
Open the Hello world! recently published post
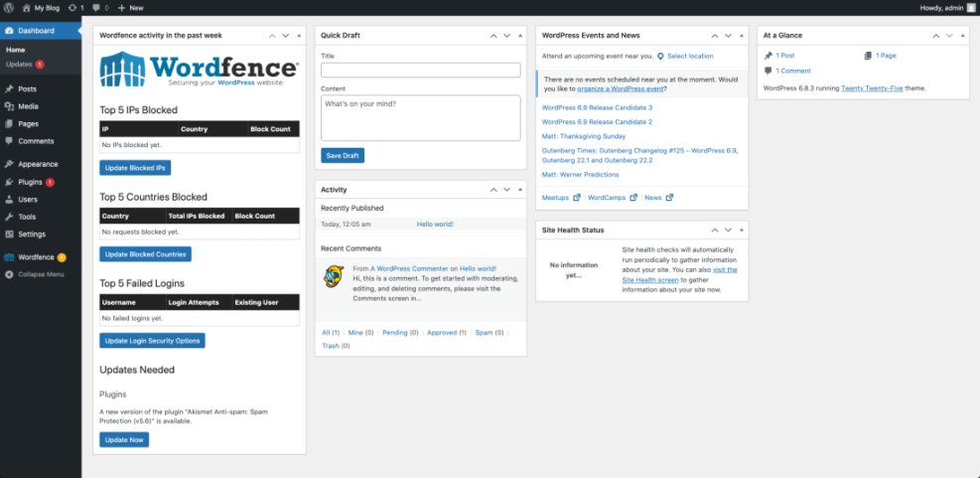pos(435,224)
